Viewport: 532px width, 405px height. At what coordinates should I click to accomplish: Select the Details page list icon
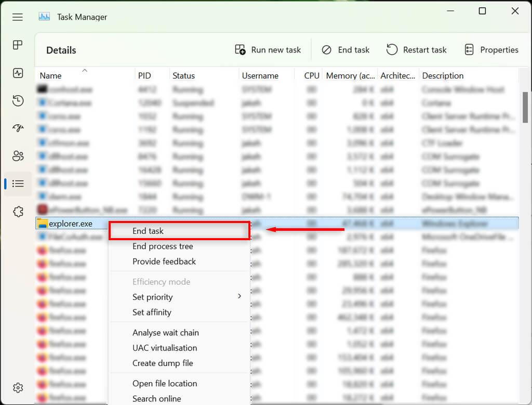(x=18, y=184)
